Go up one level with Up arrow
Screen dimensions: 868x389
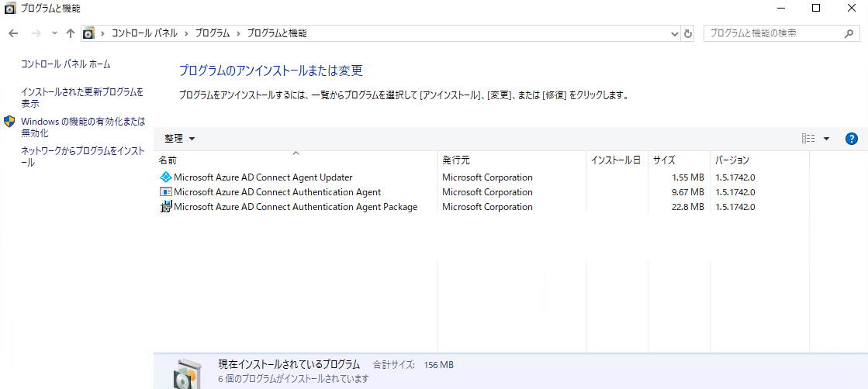71,33
